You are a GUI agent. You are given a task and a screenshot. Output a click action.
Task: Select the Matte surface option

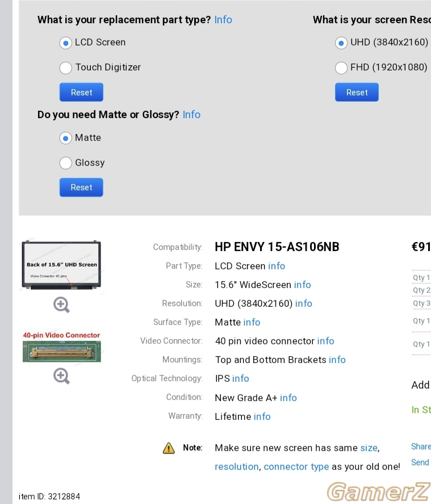point(65,138)
